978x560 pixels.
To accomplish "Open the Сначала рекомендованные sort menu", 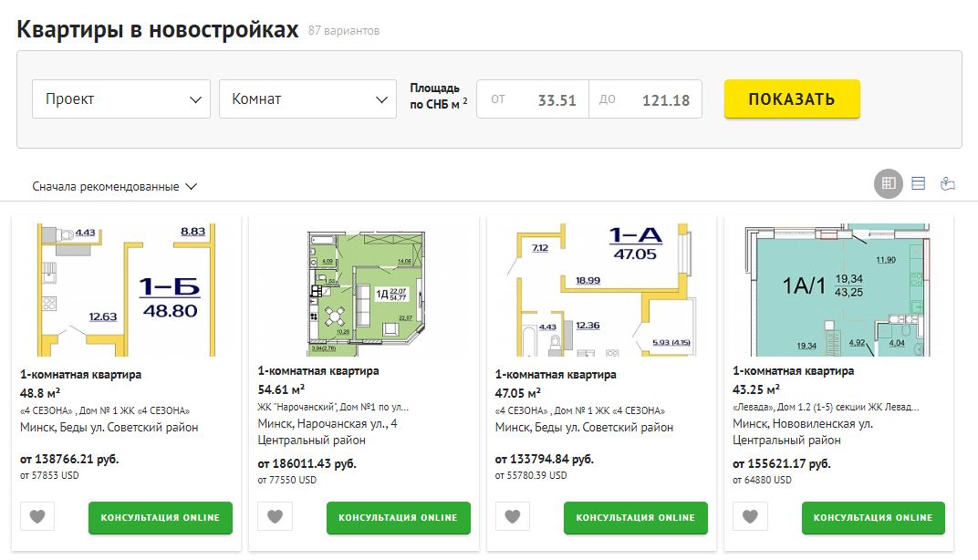I will 115,187.
